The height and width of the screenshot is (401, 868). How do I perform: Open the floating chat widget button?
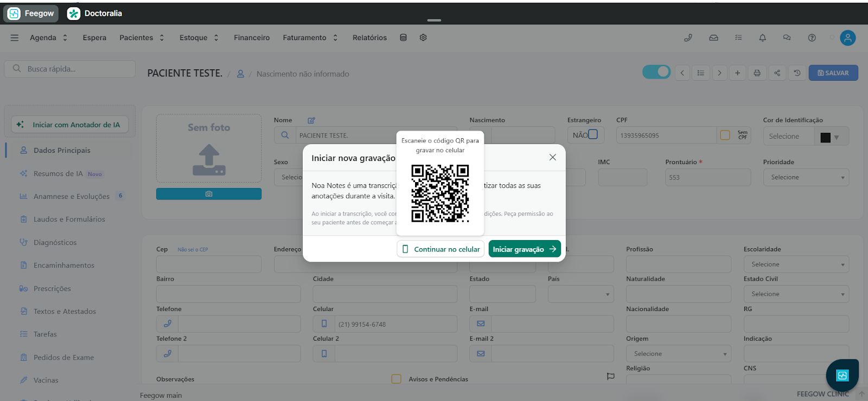pyautogui.click(x=842, y=376)
